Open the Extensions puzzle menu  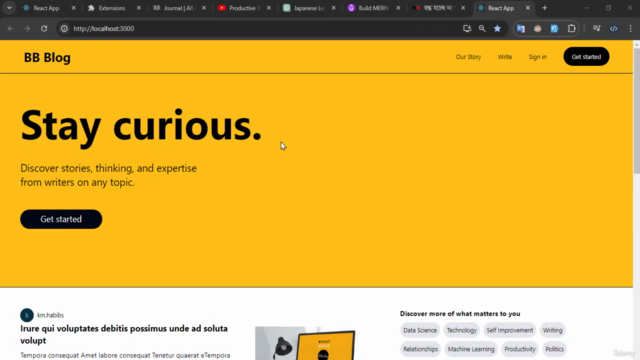point(571,29)
